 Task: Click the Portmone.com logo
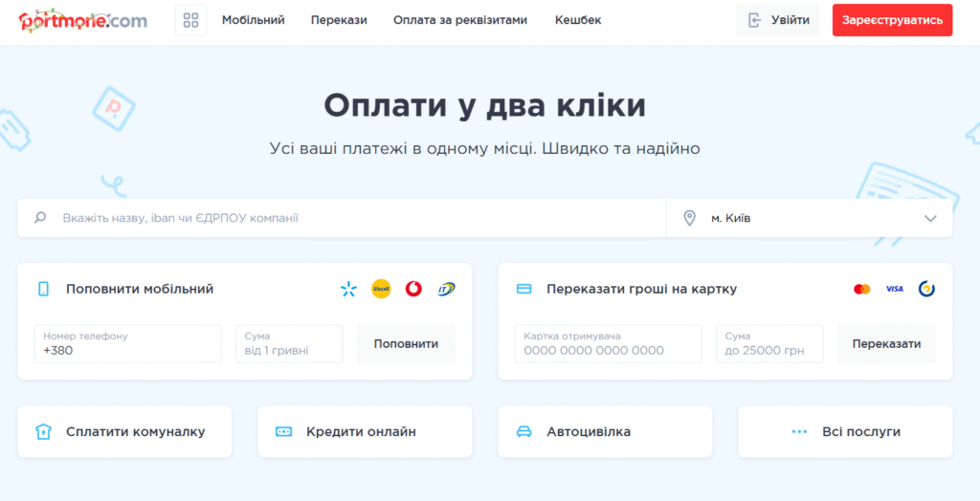click(x=83, y=21)
